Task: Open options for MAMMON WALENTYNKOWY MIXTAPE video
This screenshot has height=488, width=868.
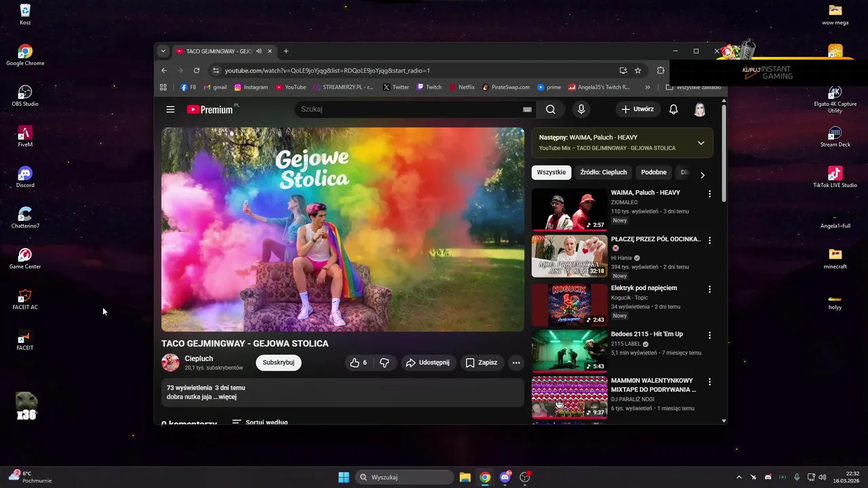Action: 710,382
